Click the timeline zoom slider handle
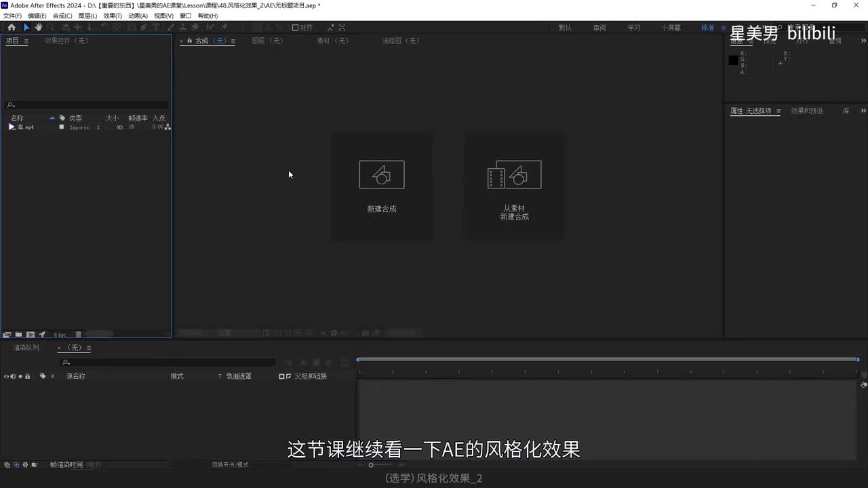This screenshot has width=868, height=488. [x=371, y=465]
